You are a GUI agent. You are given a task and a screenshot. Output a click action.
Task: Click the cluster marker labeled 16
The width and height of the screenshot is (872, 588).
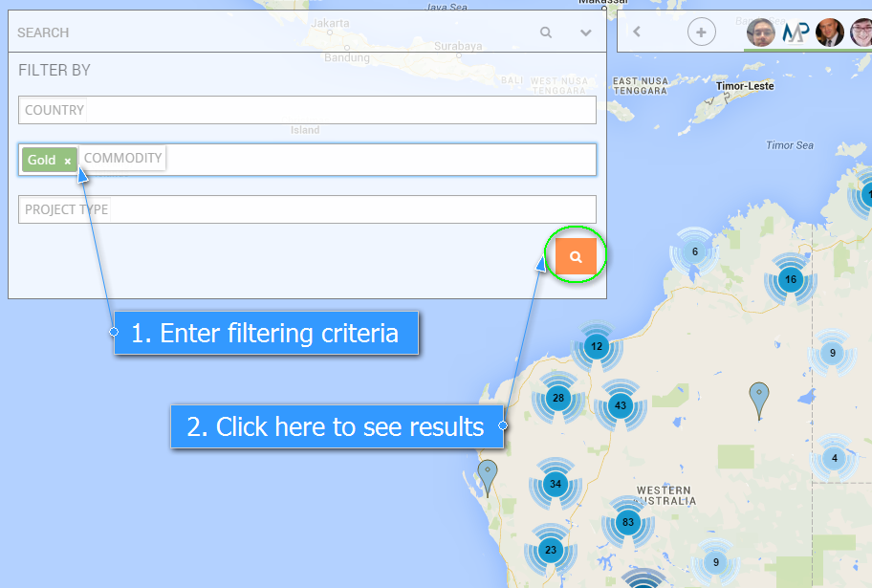pos(790,279)
